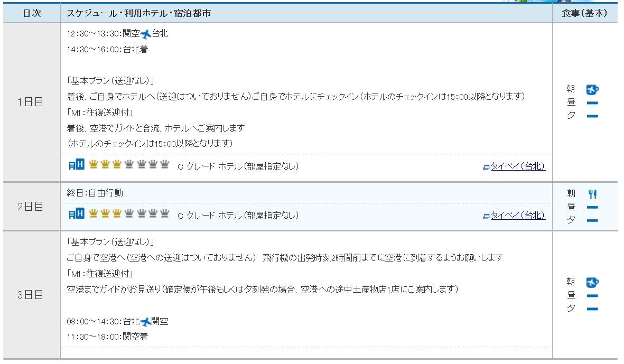Select the 3日目 day cell
624x364 pixels.
31,295
